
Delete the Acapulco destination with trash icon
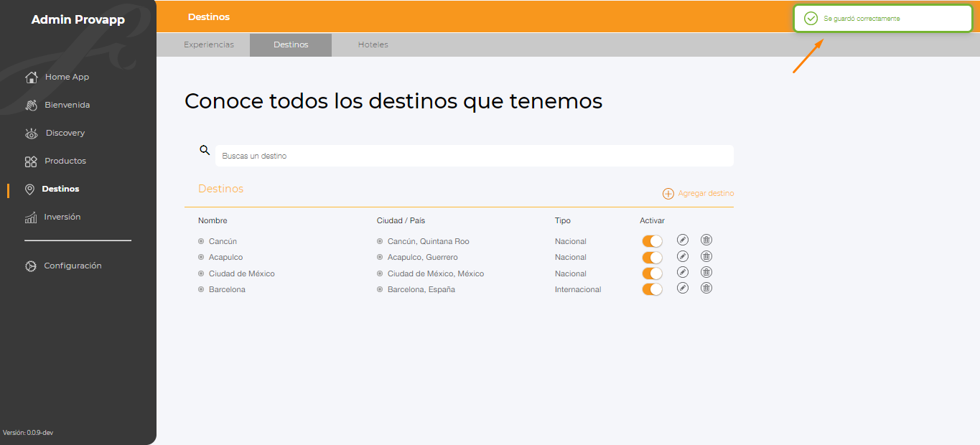pos(706,256)
